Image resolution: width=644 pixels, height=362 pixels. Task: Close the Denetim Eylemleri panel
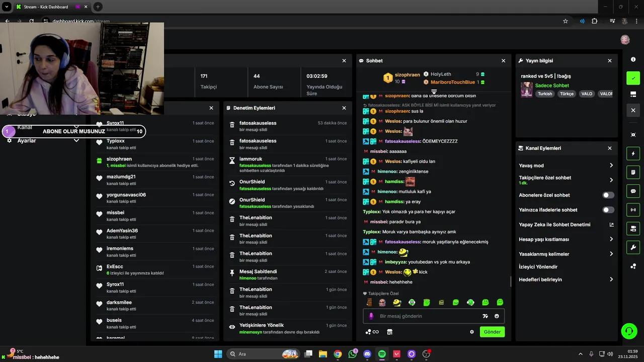point(344,108)
